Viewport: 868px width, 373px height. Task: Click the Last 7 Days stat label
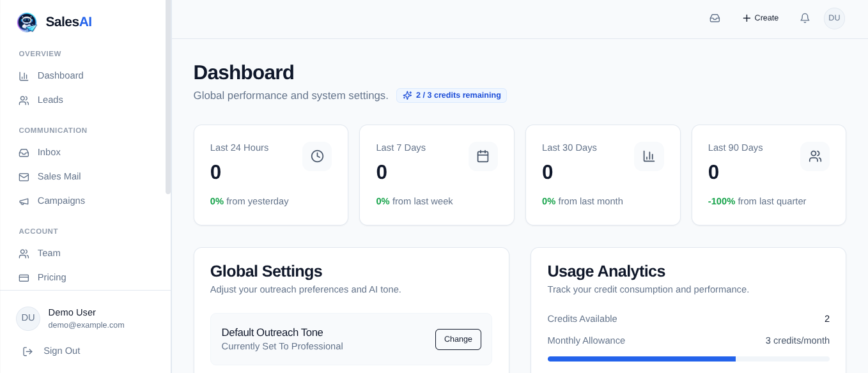pos(401,148)
